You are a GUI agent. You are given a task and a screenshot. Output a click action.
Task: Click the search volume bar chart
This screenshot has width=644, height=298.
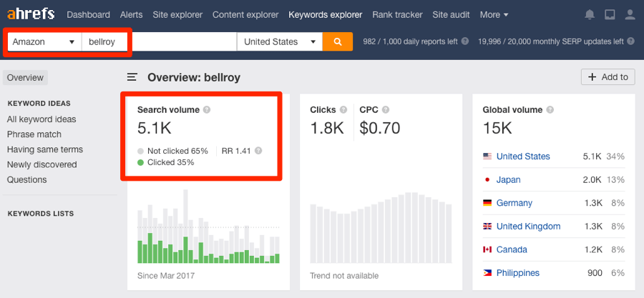tap(208, 226)
